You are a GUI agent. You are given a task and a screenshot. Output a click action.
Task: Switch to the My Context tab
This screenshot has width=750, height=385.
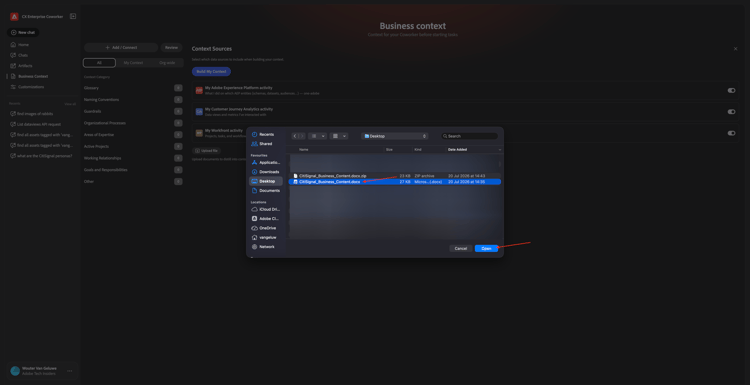click(x=133, y=63)
